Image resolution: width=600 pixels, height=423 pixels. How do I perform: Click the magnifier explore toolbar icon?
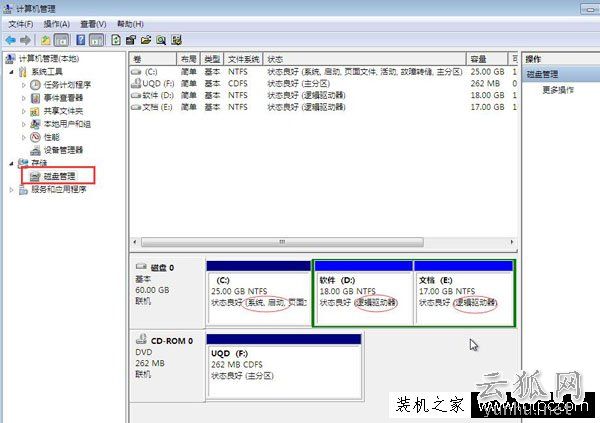coord(161,40)
